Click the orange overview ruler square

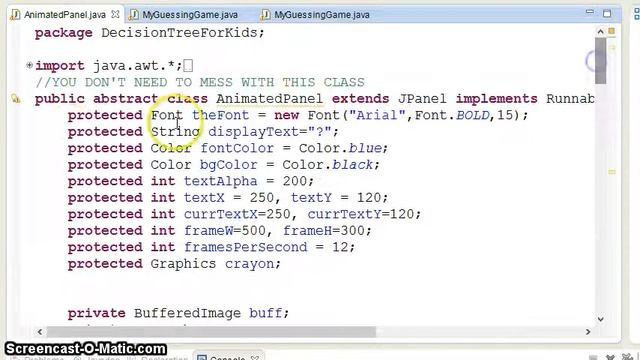click(611, 31)
